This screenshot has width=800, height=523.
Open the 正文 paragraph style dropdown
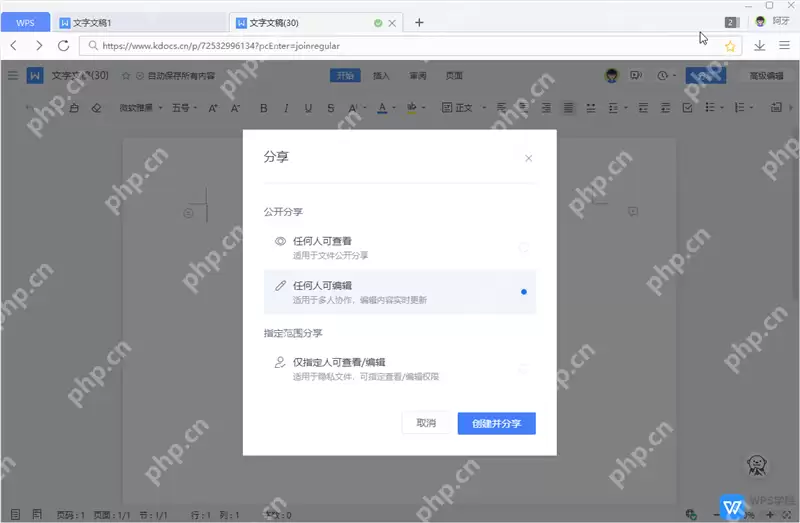pyautogui.click(x=464, y=108)
